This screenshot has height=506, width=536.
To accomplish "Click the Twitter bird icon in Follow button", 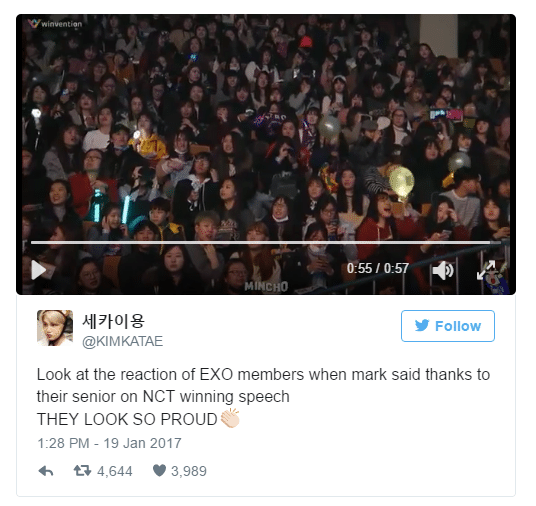I will click(x=422, y=325).
